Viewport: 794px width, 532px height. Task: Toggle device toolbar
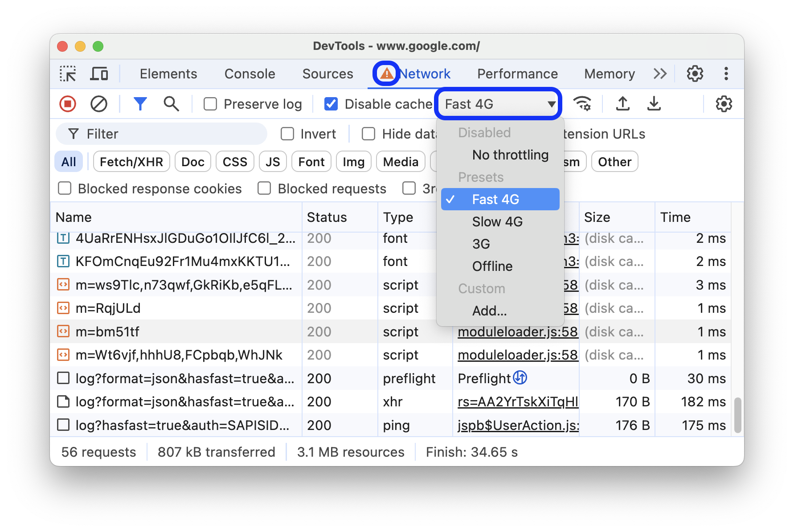(x=99, y=74)
